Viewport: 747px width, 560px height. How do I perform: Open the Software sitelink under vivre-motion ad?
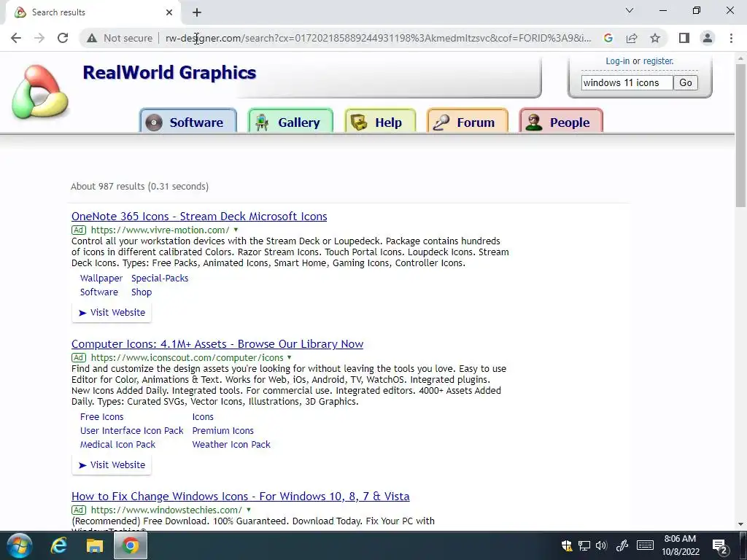pos(98,292)
